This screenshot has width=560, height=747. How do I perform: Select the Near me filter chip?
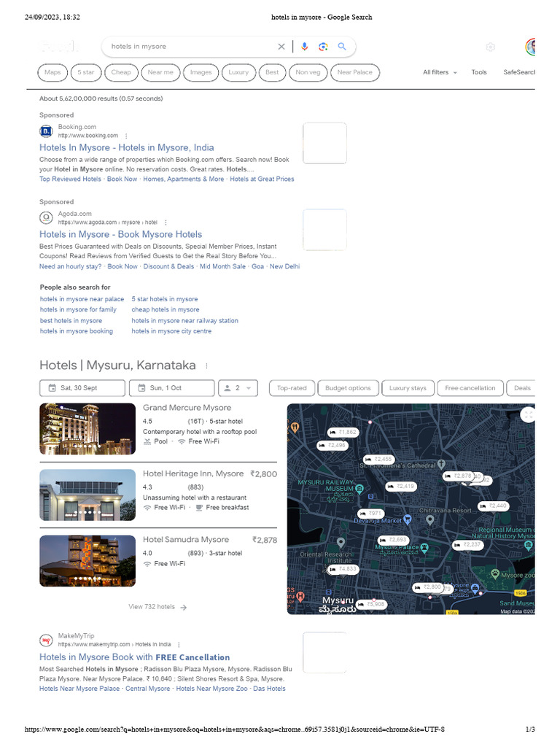160,72
